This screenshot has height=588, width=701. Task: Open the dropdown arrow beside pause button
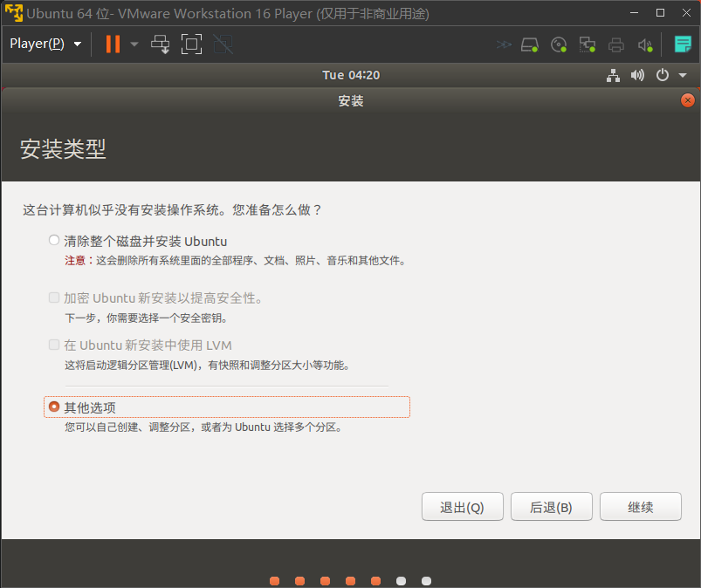point(134,44)
